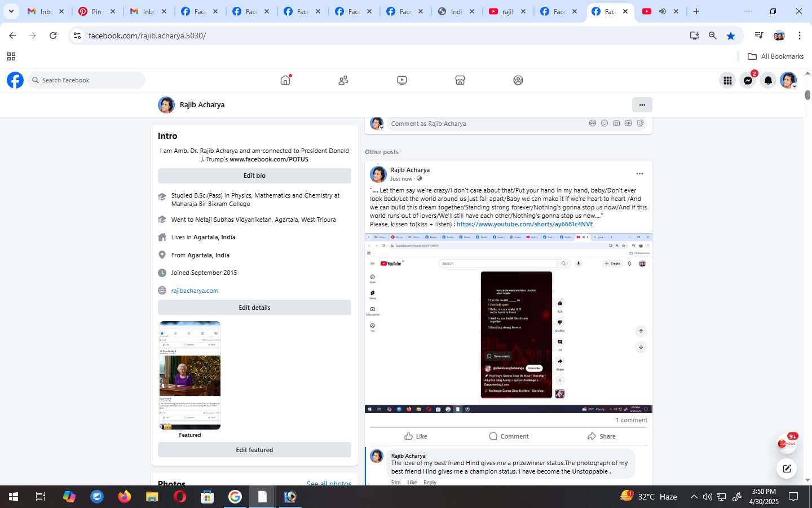
Task: Click the page vertical scrollbar thumb
Action: (807, 95)
